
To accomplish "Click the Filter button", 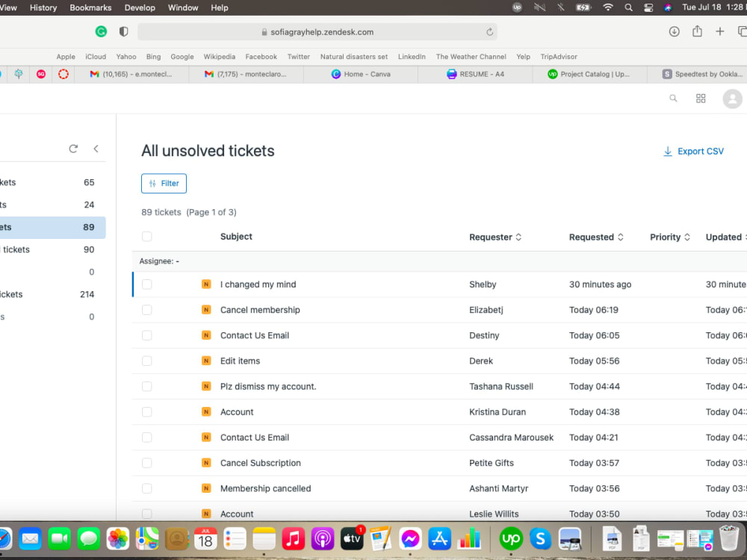I will tap(164, 184).
